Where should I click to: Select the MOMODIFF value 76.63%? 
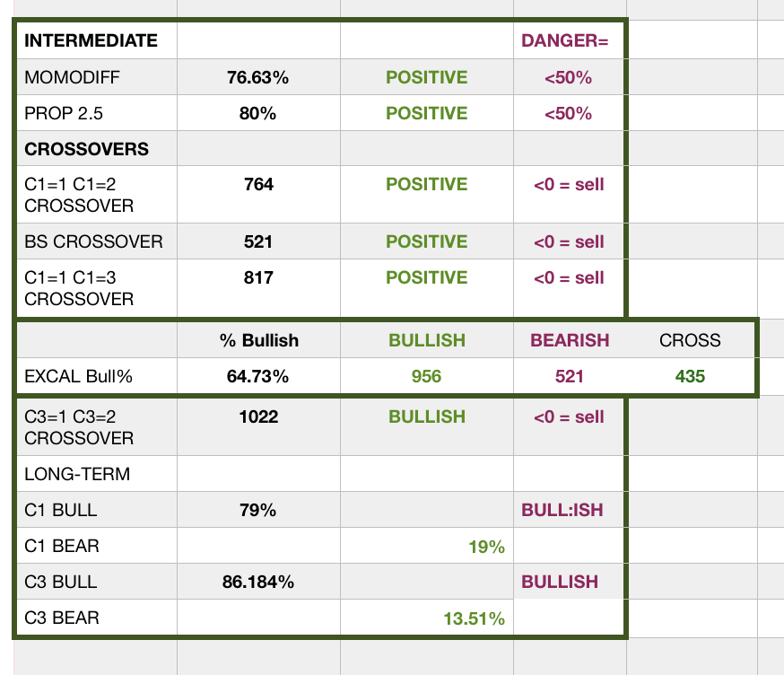point(258,78)
